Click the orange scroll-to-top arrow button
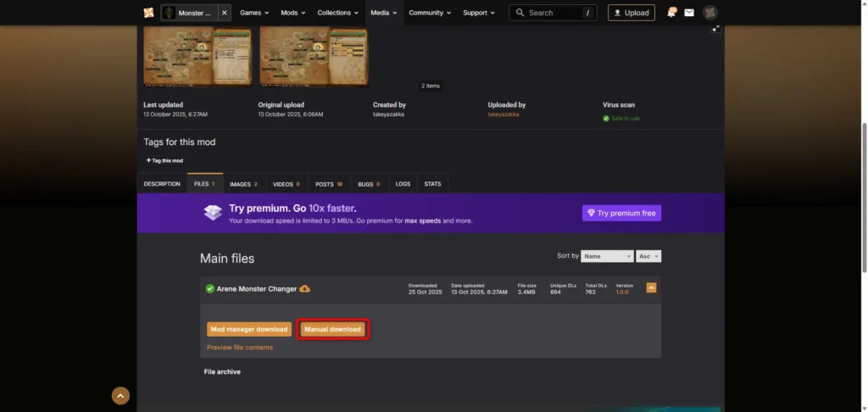Screen dimensions: 868x412 tap(120, 395)
